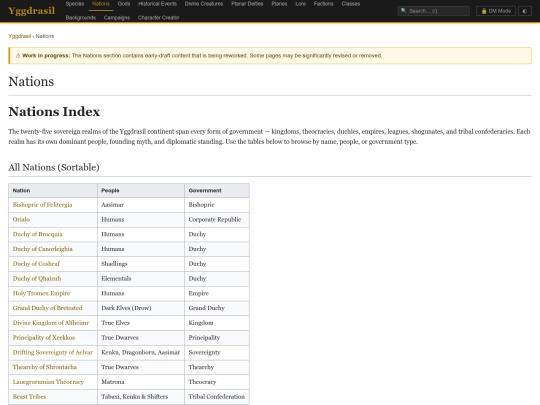Viewport: 540px width, 405px height.
Task: Sort table by Government column header
Action: click(x=217, y=190)
